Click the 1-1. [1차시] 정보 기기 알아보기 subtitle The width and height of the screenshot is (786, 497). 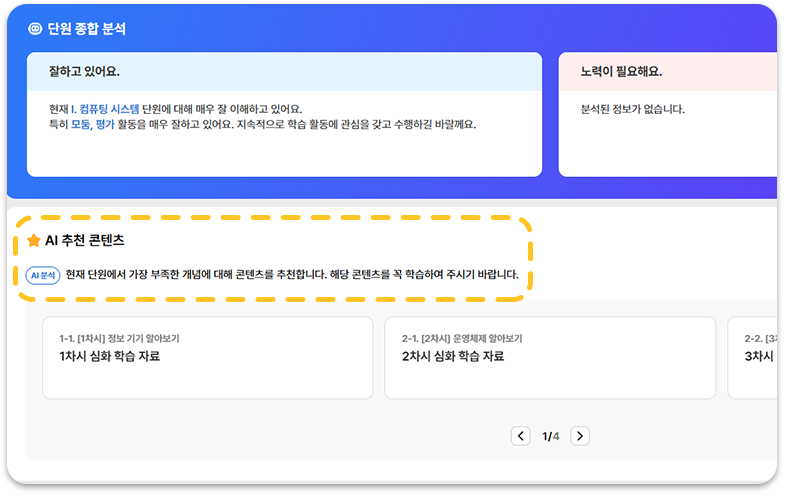(119, 339)
